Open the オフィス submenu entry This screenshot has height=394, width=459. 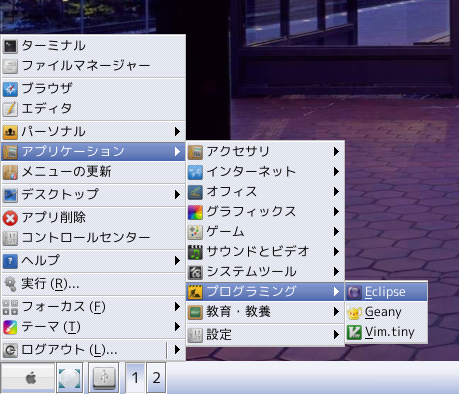(x=265, y=192)
